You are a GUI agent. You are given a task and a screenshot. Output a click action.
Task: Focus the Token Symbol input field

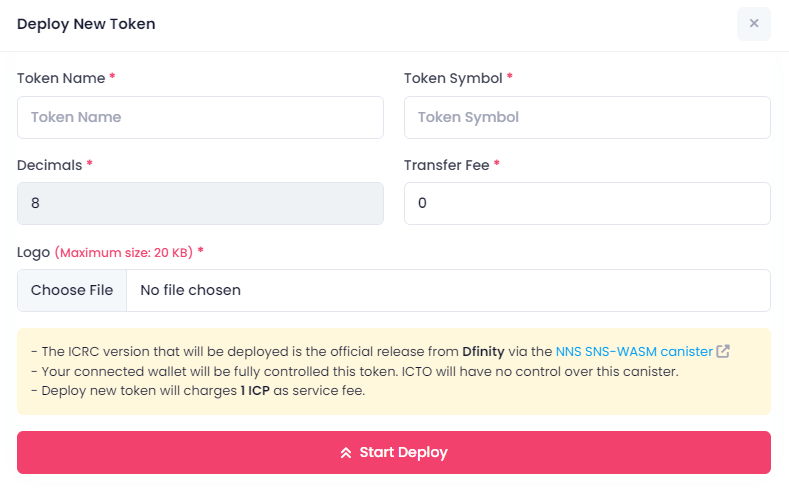pos(587,117)
